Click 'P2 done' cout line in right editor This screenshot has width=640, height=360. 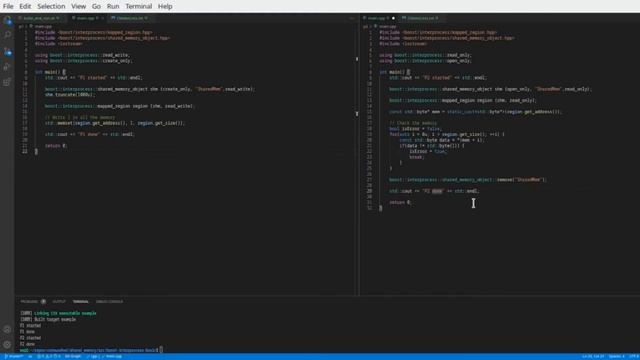(434, 191)
